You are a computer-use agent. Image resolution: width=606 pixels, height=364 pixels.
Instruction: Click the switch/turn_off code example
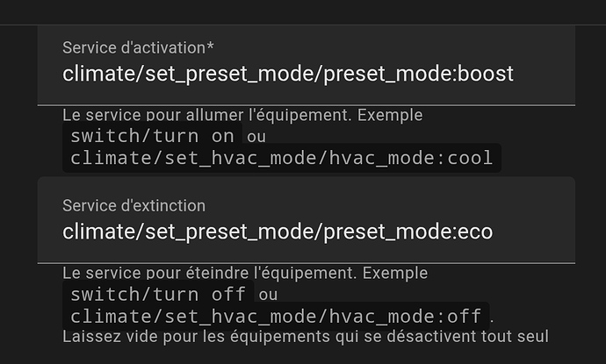point(158,294)
